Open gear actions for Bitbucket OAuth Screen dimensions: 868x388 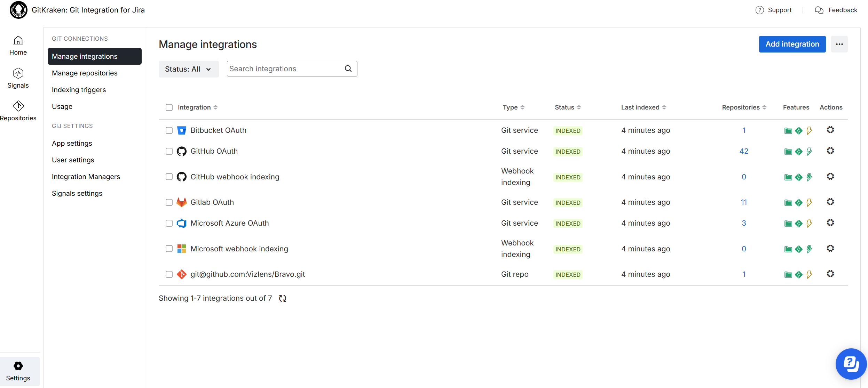pyautogui.click(x=830, y=130)
